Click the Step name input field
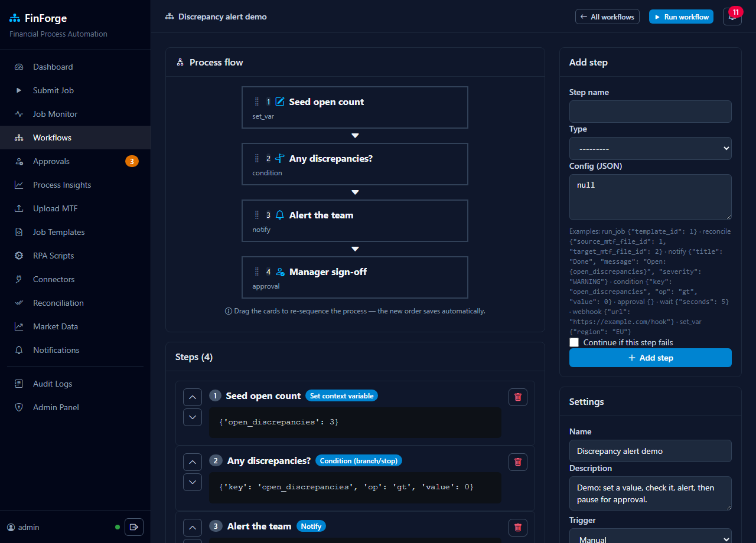 pyautogui.click(x=650, y=112)
